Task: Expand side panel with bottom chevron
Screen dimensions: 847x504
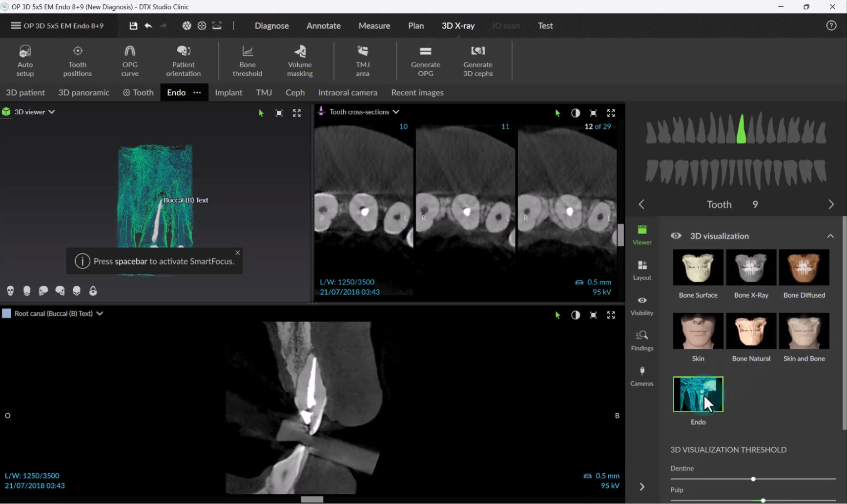Action: [x=642, y=486]
